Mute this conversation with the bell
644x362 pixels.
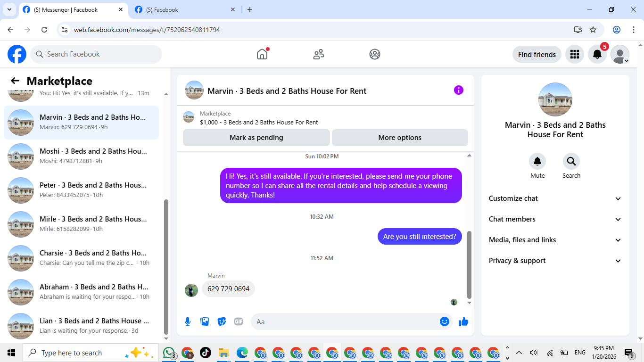(x=537, y=162)
